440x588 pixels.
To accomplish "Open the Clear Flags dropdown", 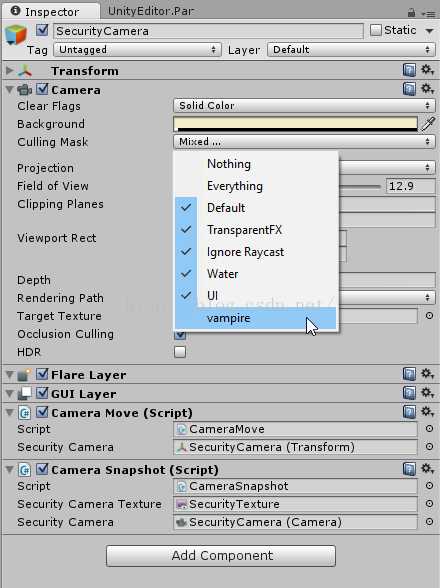I will [304, 106].
